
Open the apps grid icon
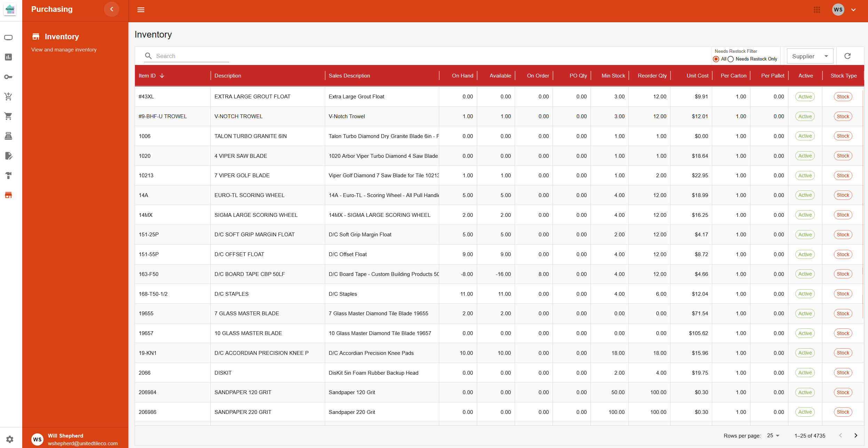point(817,10)
